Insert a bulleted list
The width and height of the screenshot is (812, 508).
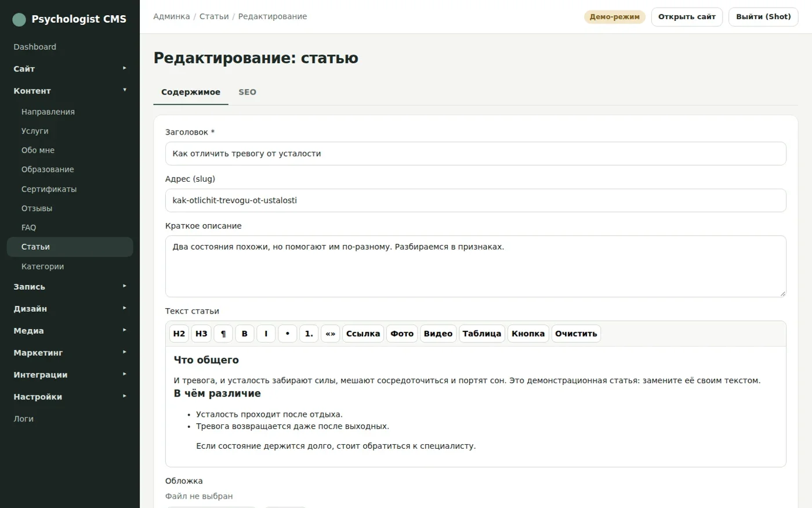coord(288,334)
